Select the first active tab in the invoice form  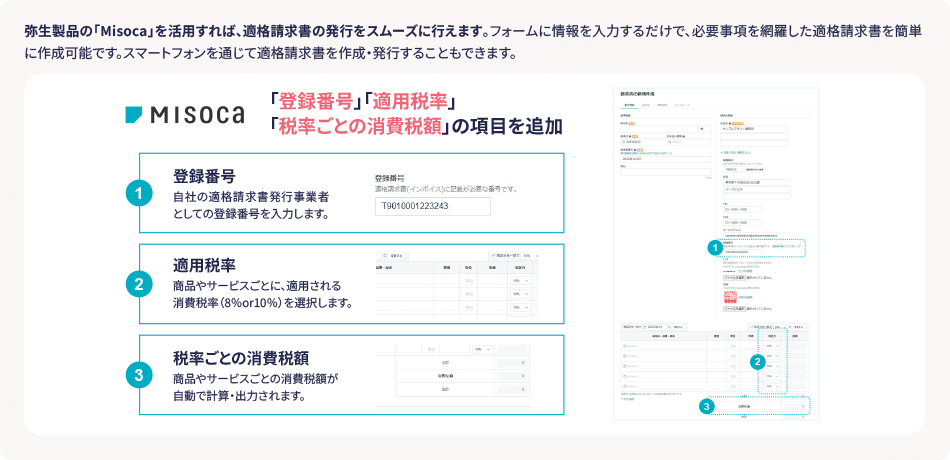click(629, 105)
